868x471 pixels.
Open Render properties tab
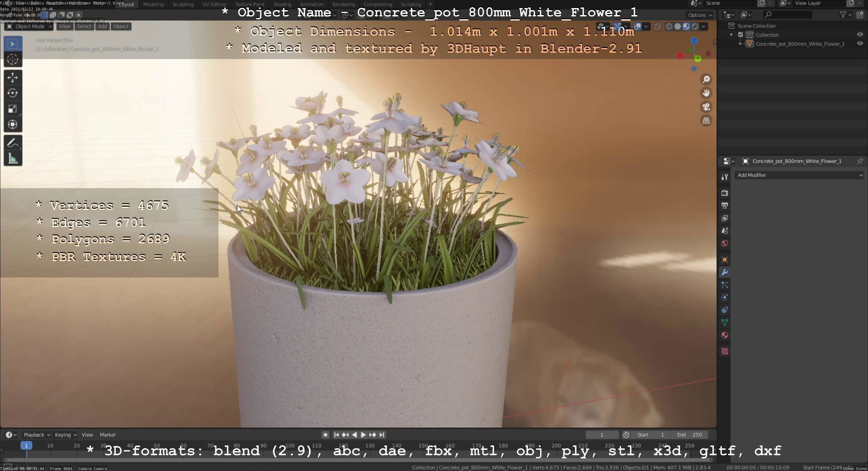[725, 193]
